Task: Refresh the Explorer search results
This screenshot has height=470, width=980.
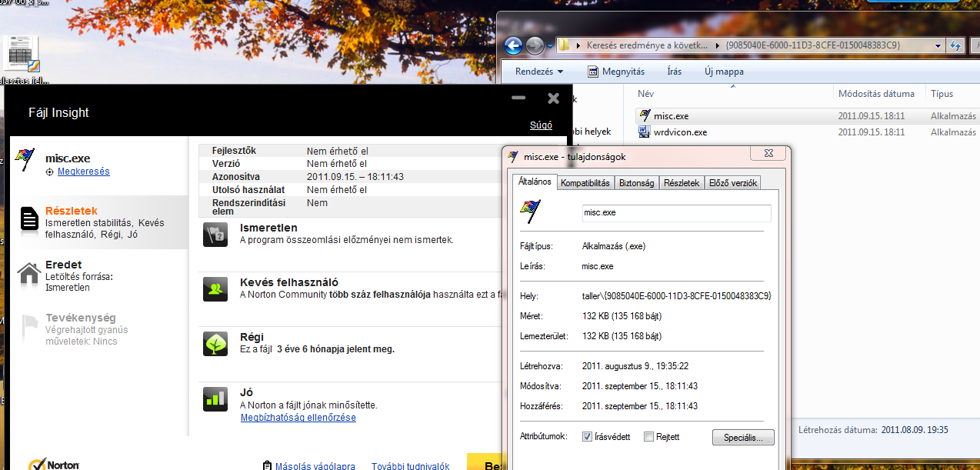Action: [x=956, y=45]
